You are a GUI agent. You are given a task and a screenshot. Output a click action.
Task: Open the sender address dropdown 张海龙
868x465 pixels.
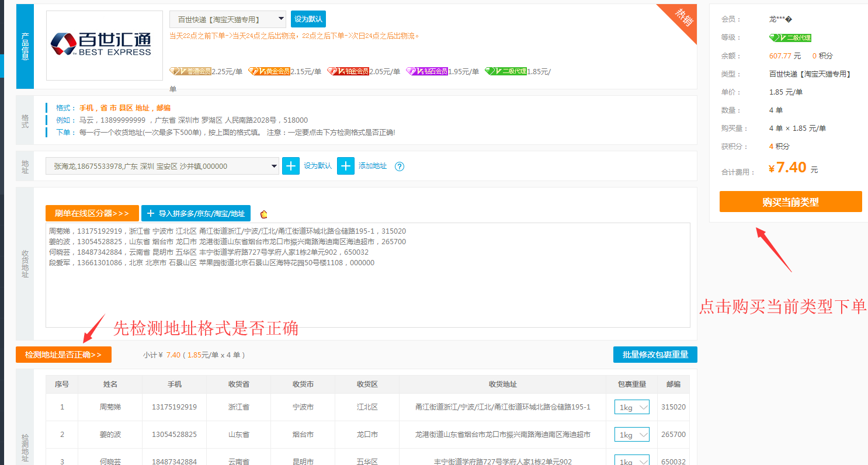tap(162, 166)
